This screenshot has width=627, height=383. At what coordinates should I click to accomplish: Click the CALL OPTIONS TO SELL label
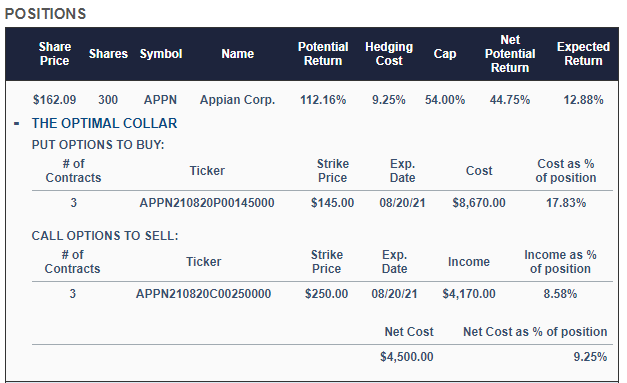105,235
